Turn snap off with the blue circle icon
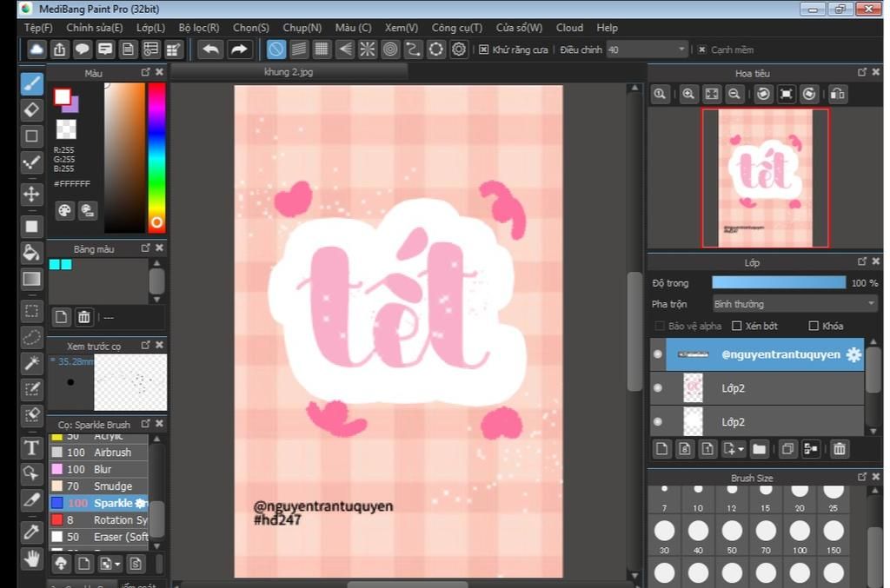The height and width of the screenshot is (588, 890). pos(276,50)
